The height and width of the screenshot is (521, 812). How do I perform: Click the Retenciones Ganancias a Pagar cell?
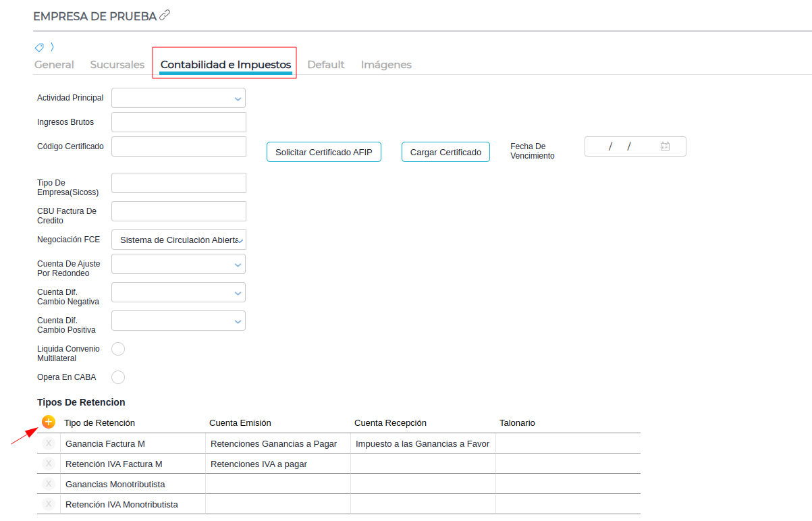[x=277, y=443]
